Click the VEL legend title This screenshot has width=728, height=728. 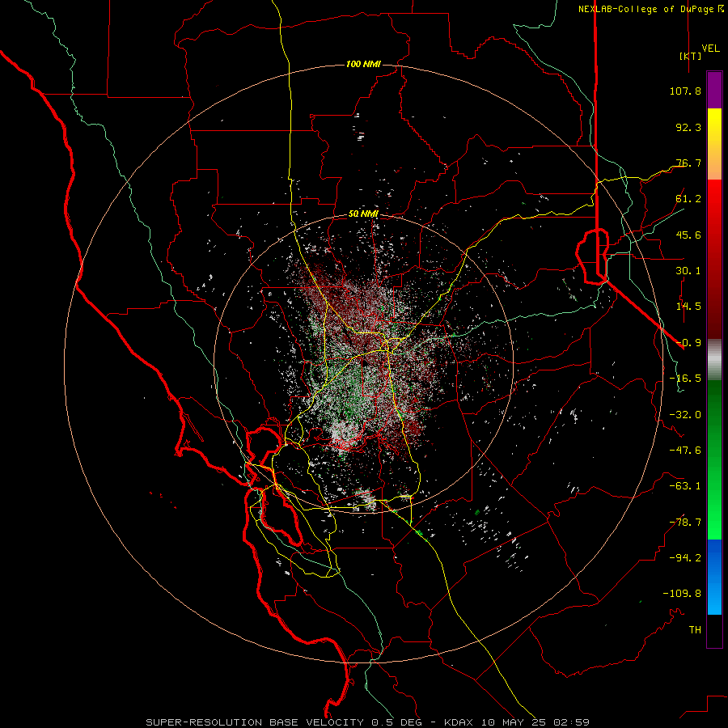(x=710, y=49)
